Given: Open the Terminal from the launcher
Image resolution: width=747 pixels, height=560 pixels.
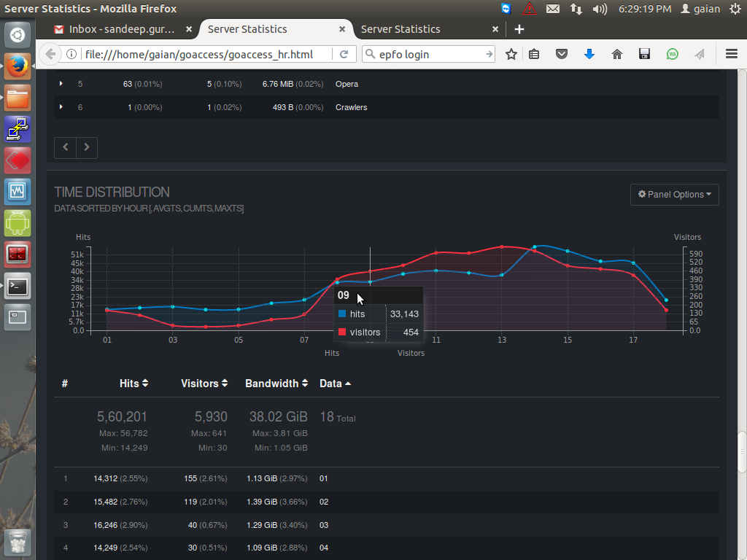Looking at the screenshot, I should [17, 286].
